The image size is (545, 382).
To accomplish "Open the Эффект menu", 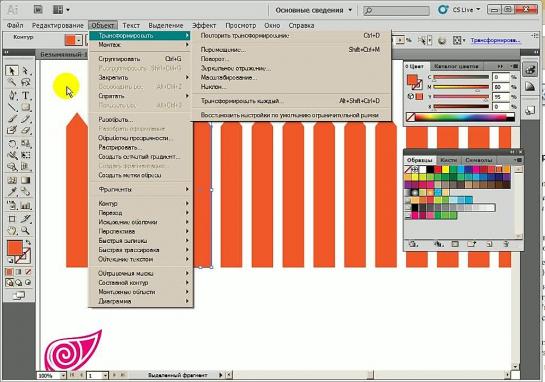I will point(204,25).
